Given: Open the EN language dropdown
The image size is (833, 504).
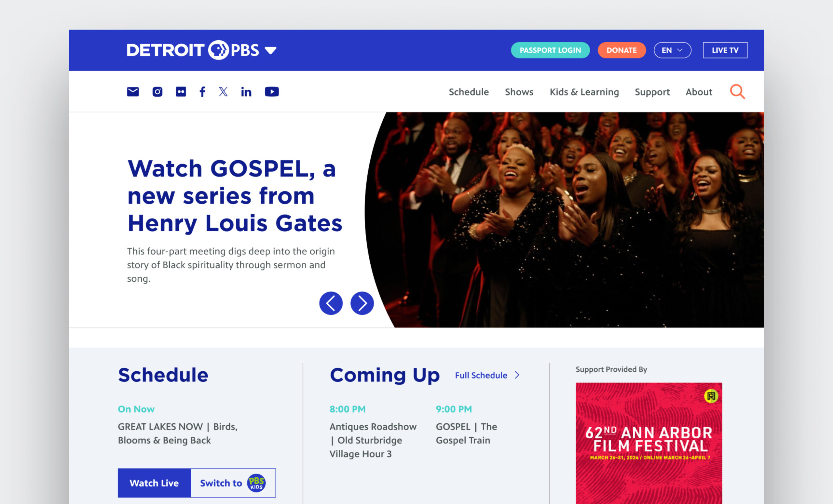Looking at the screenshot, I should [x=672, y=50].
